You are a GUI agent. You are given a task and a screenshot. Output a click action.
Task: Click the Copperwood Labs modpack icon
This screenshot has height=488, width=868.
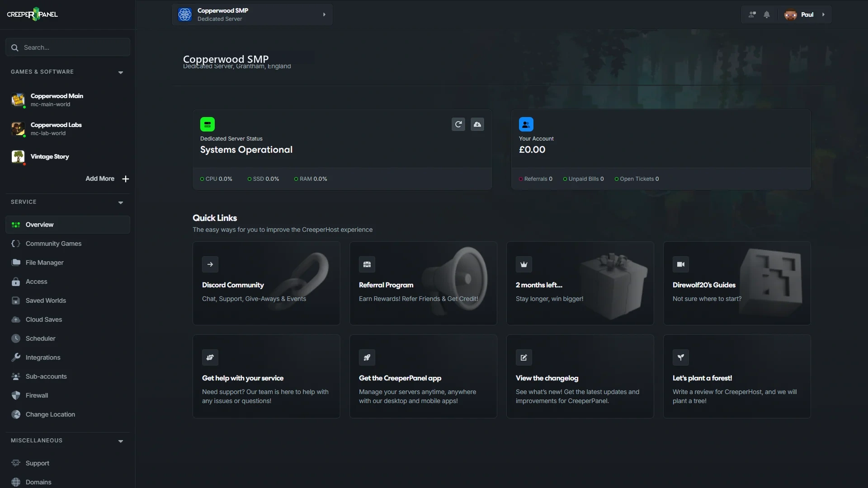coord(18,129)
